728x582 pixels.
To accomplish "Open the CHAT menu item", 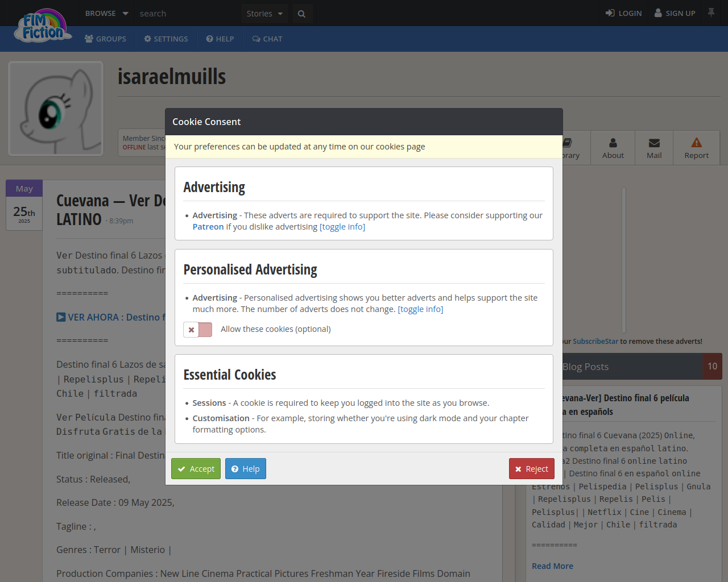I will [x=267, y=39].
